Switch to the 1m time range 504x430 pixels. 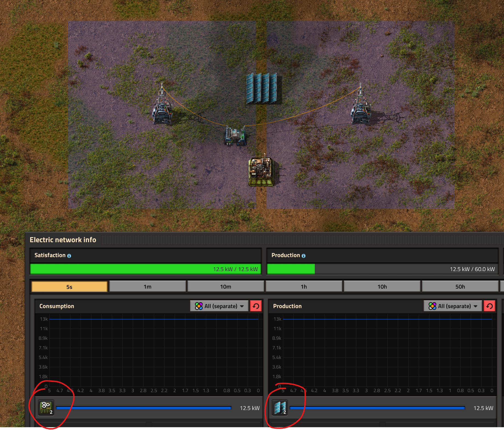(148, 287)
